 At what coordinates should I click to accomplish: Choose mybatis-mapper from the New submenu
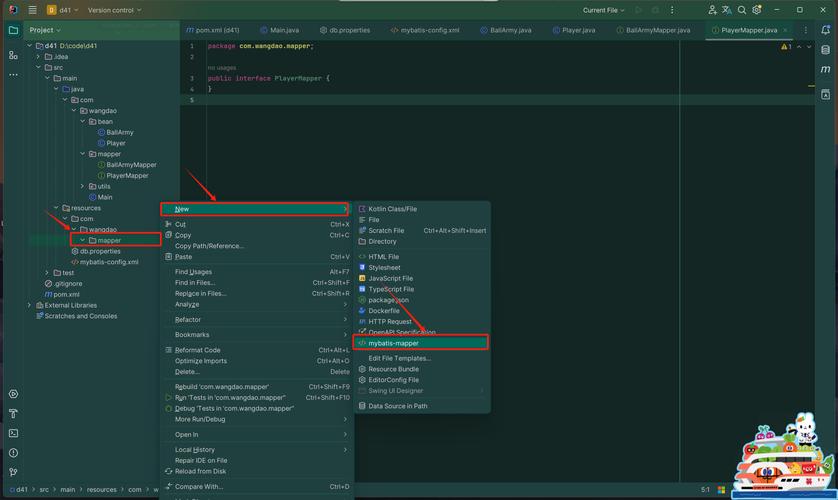coord(393,343)
